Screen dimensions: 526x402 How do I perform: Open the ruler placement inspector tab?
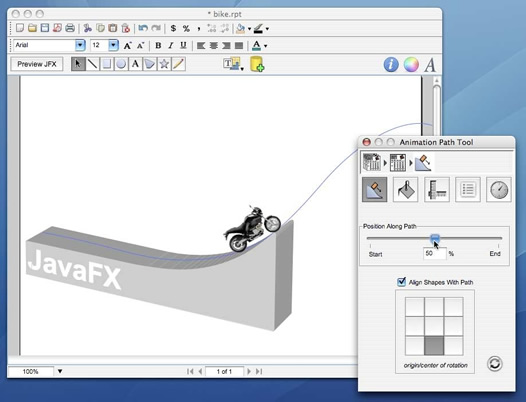click(x=437, y=190)
